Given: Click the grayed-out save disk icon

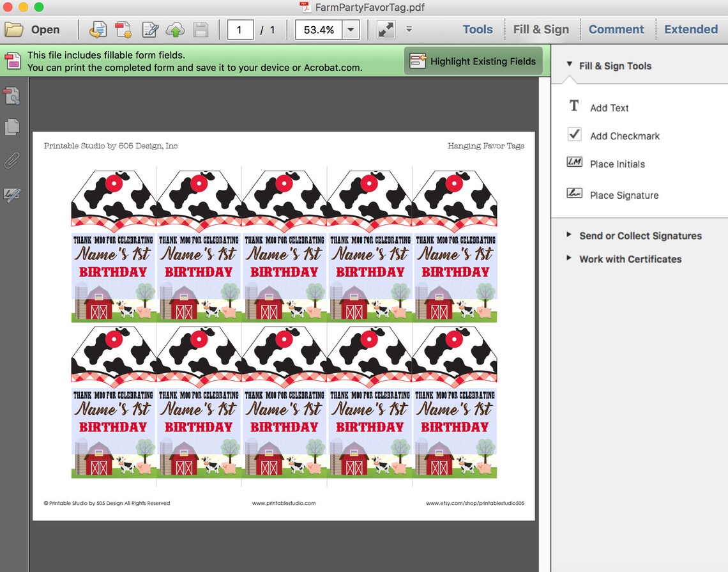Looking at the screenshot, I should [201, 30].
